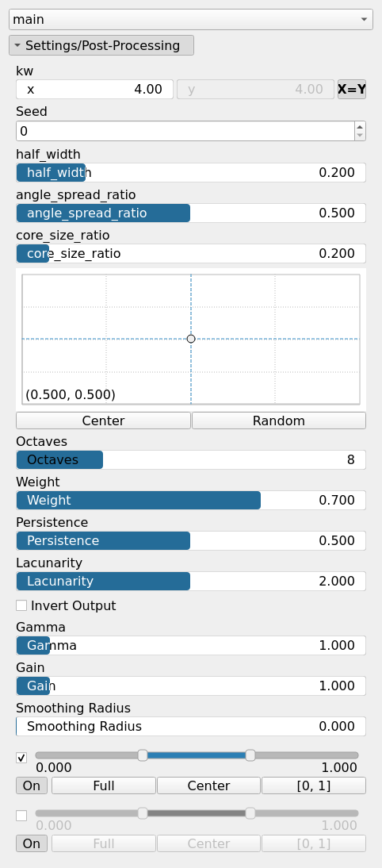382x868 pixels.
Task: Click the Seed input field
Action: [x=185, y=131]
